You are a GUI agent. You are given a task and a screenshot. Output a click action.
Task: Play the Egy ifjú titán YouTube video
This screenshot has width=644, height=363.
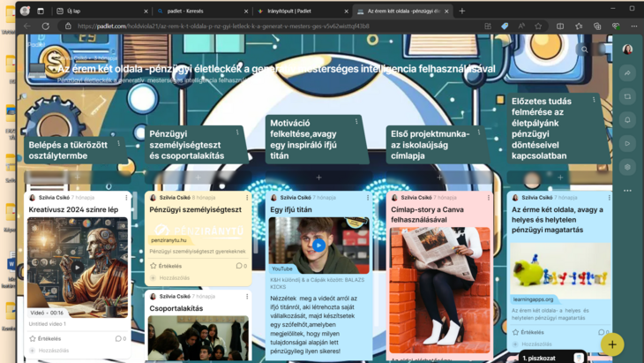[318, 245]
